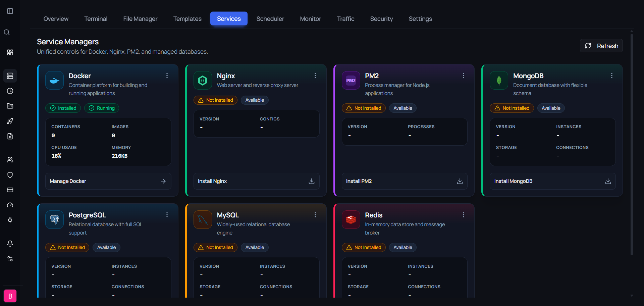Open search from the sidebar magnifier icon
This screenshot has height=306, width=644.
click(x=7, y=32)
